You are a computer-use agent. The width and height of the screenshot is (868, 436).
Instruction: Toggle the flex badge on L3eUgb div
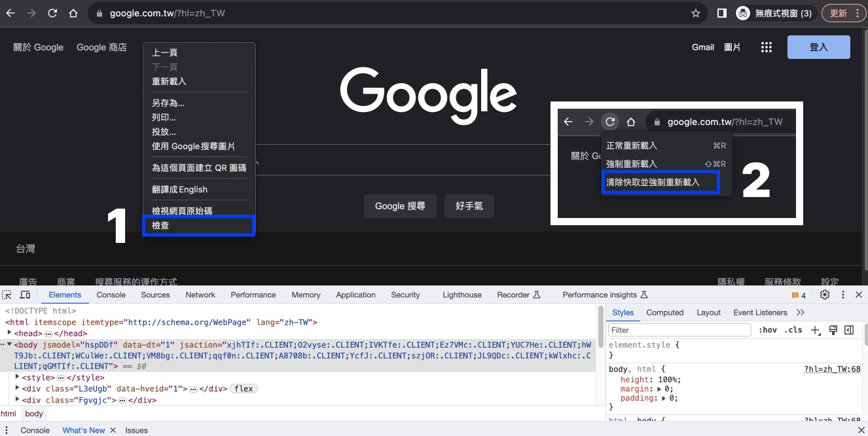[x=244, y=389]
